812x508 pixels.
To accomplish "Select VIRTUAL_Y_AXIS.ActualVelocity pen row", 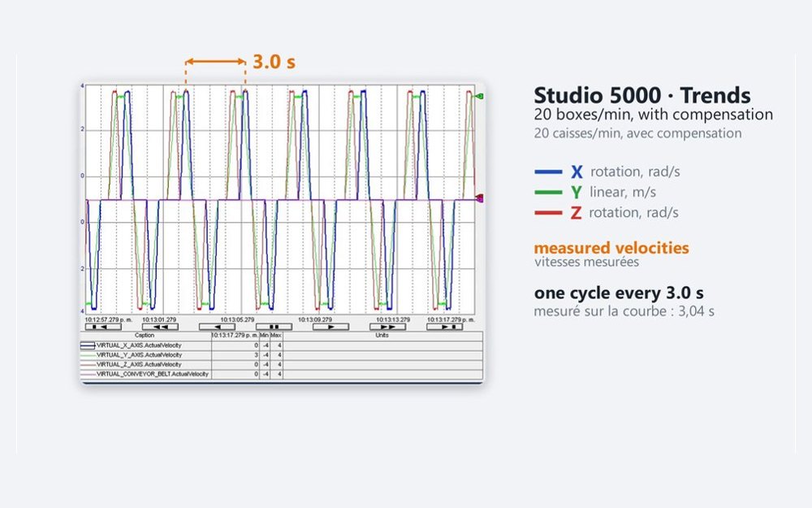I will pos(282,355).
